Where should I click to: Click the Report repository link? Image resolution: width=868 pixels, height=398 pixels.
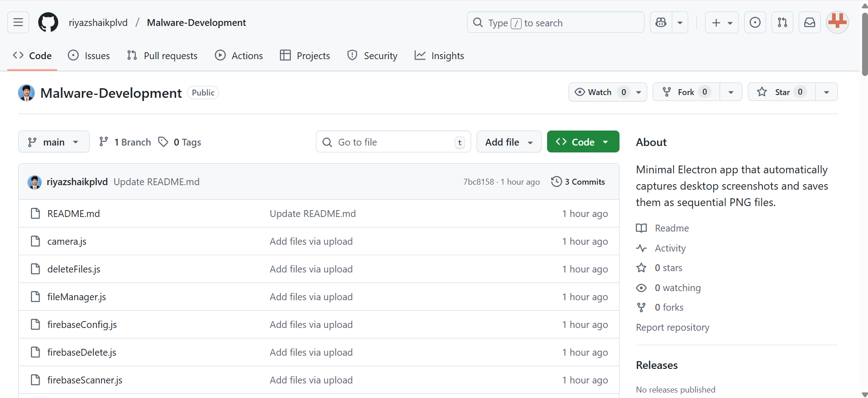coord(672,327)
